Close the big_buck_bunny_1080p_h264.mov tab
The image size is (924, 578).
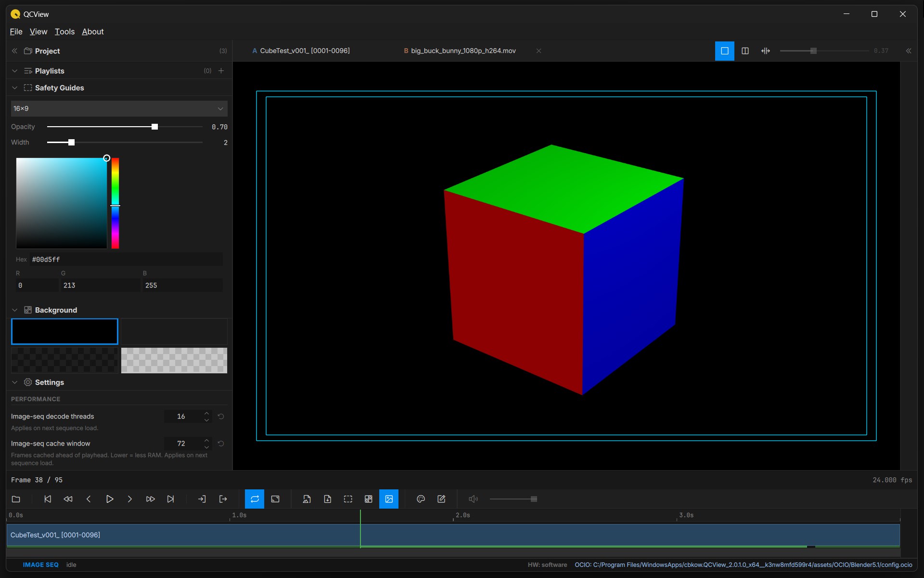pyautogui.click(x=539, y=51)
